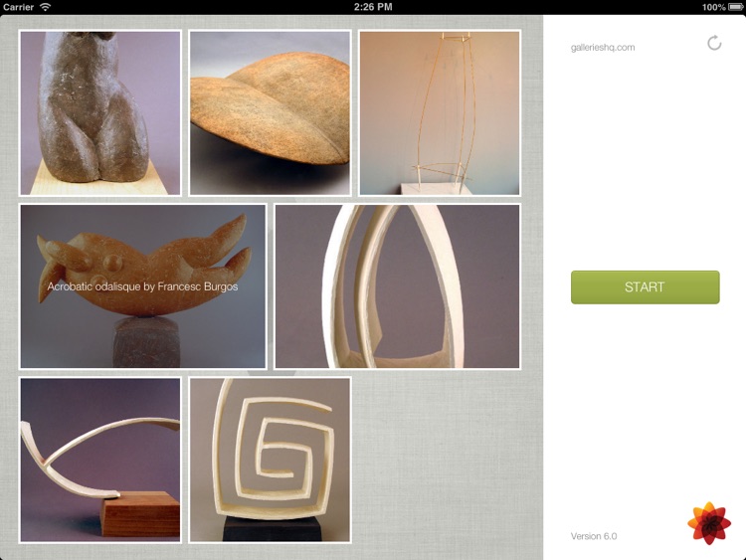Open the gallerieshq.com address text

(603, 47)
